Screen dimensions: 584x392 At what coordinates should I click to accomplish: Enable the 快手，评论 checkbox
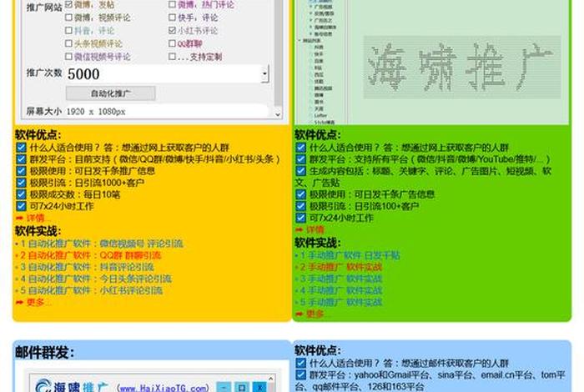coord(172,18)
